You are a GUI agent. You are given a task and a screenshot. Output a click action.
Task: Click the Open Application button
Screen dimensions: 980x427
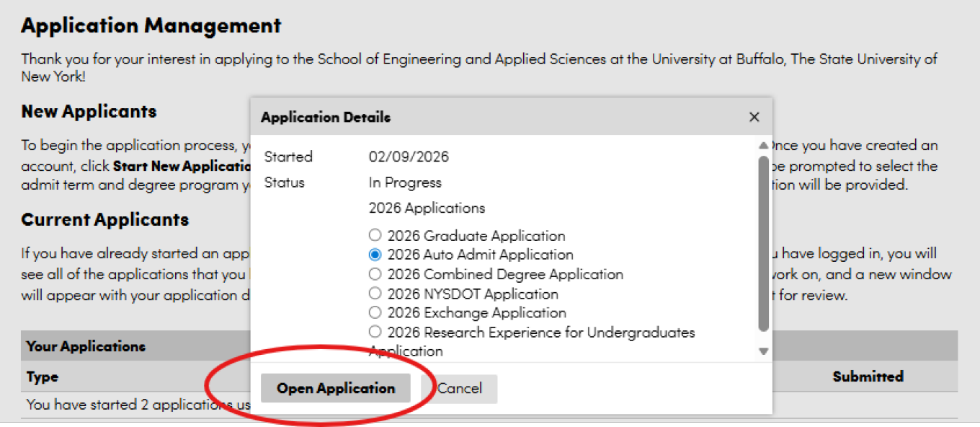click(336, 388)
